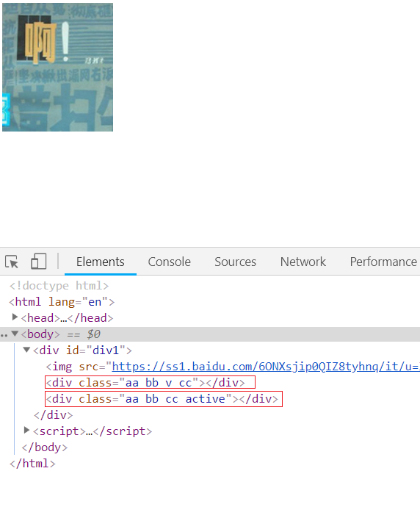Open the Sources tab

coord(235,262)
